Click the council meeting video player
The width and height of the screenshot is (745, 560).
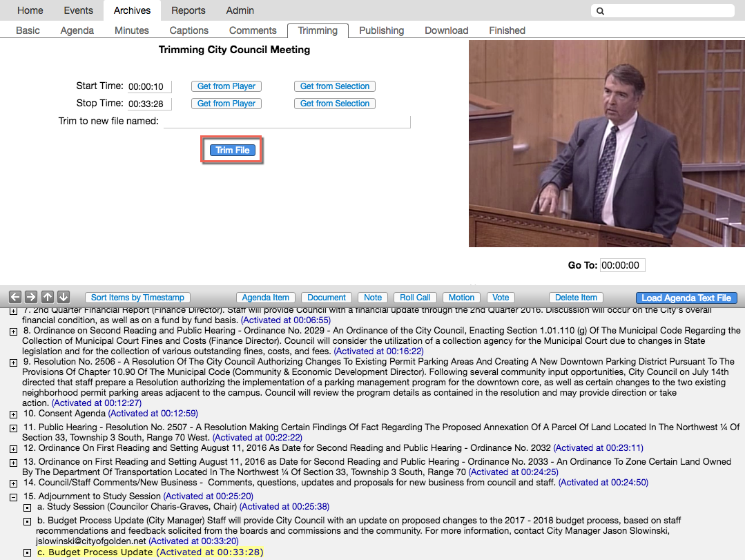[x=606, y=144]
